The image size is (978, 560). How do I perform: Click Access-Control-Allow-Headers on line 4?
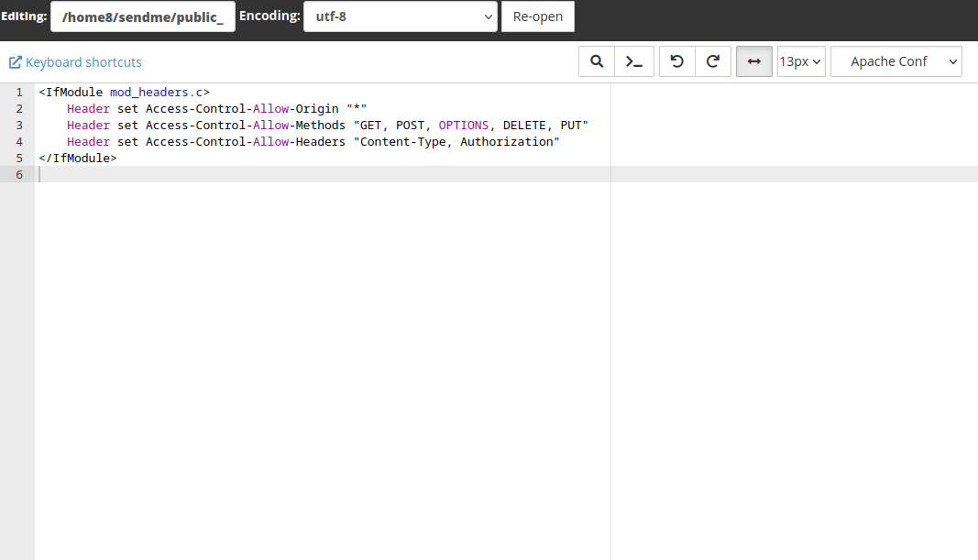click(x=246, y=141)
